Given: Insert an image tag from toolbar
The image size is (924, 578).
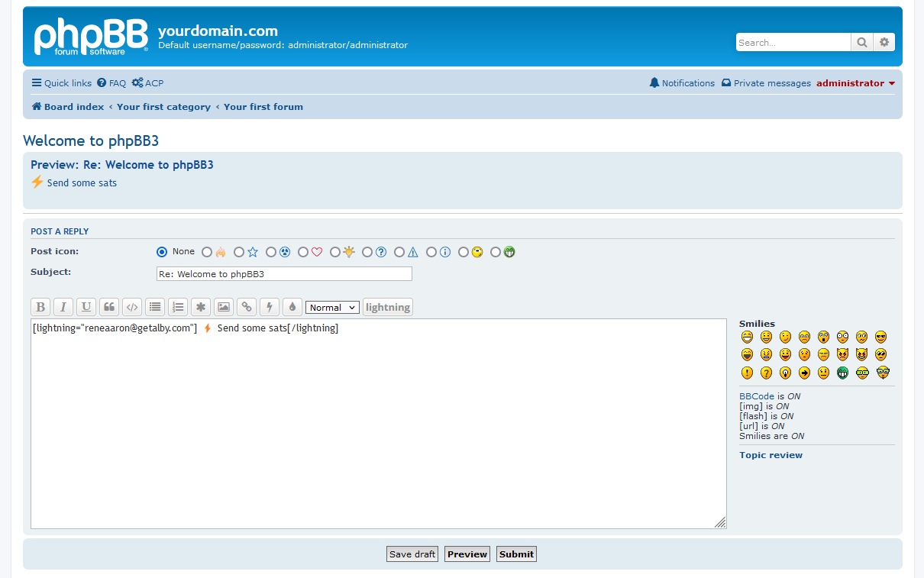Looking at the screenshot, I should point(224,307).
